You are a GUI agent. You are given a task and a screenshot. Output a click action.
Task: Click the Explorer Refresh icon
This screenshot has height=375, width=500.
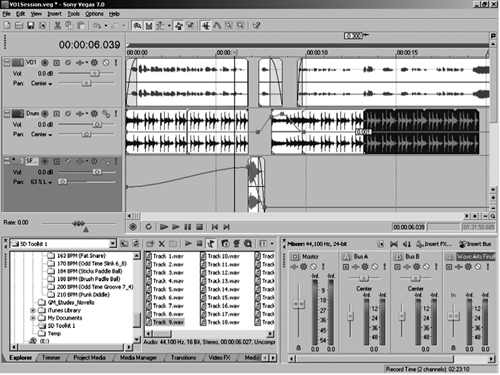tap(135, 244)
